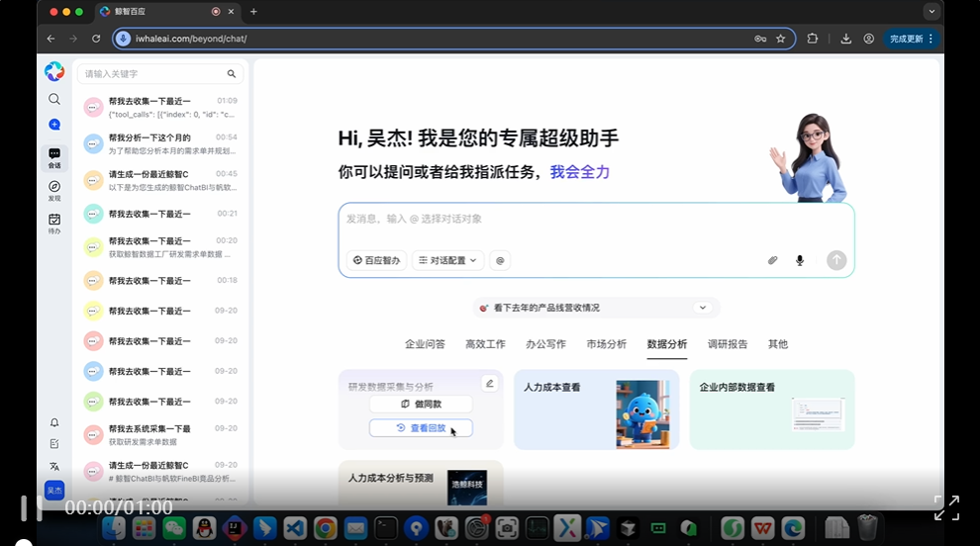Open the 完成更新 menu dots

click(931, 39)
